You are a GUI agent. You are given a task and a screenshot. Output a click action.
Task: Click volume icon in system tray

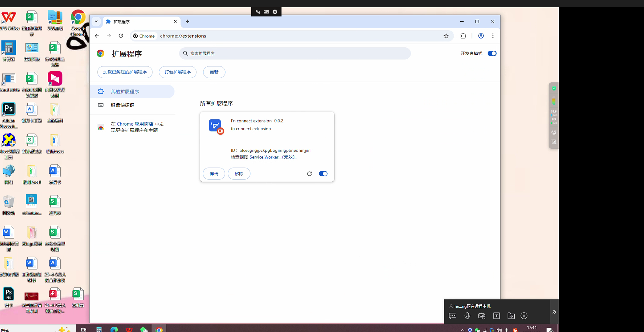pos(499,330)
